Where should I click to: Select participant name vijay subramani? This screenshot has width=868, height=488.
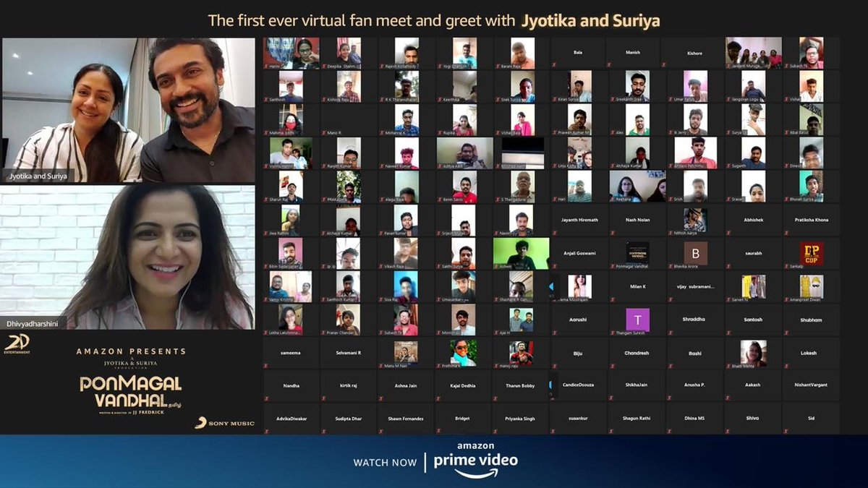click(x=695, y=286)
